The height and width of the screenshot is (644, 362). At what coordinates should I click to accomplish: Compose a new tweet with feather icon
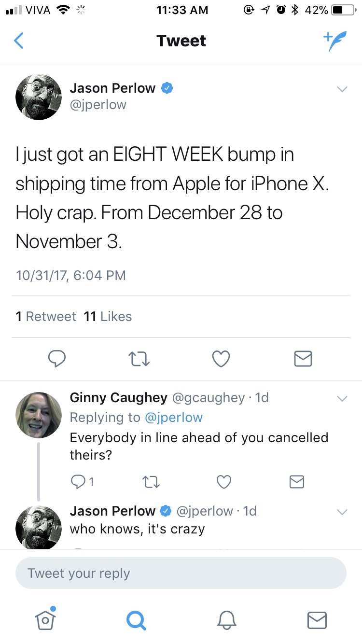click(334, 42)
